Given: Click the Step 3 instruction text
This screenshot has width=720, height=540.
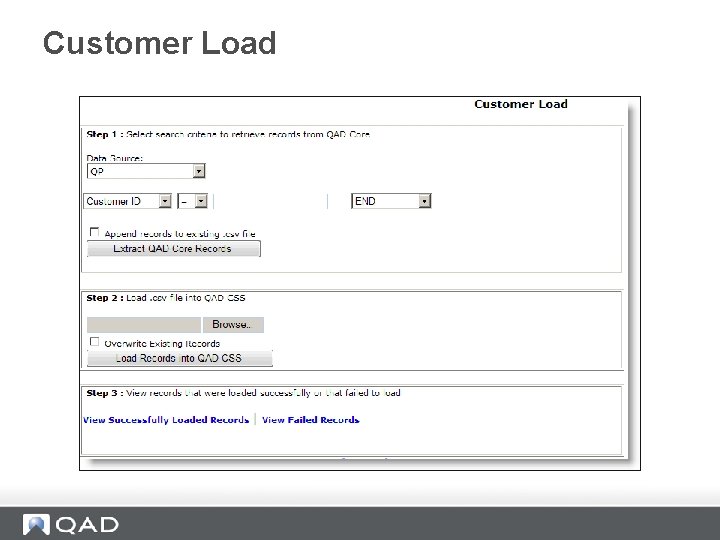Looking at the screenshot, I should 243,393.
